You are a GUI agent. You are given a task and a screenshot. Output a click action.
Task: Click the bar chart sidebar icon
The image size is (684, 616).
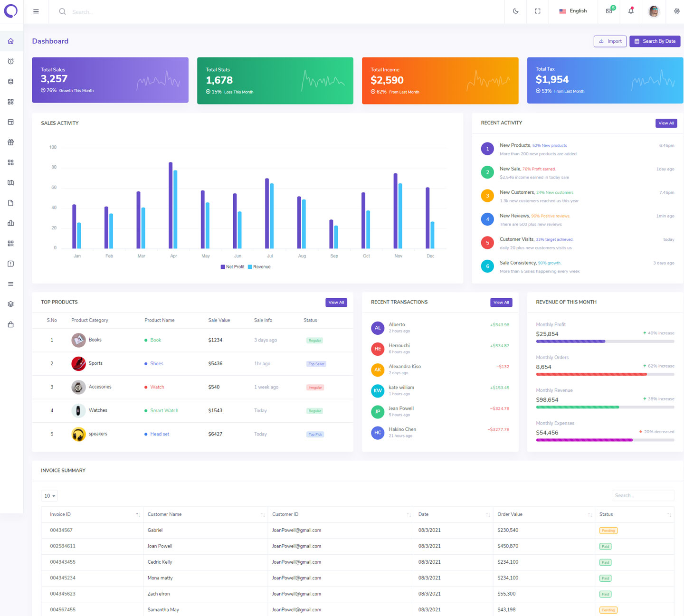coord(10,223)
